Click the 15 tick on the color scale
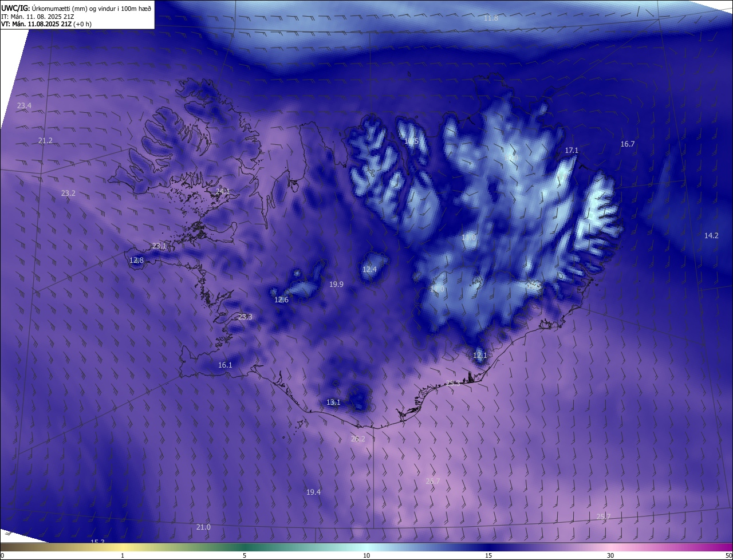Image resolution: width=733 pixels, height=560 pixels. coord(488,555)
